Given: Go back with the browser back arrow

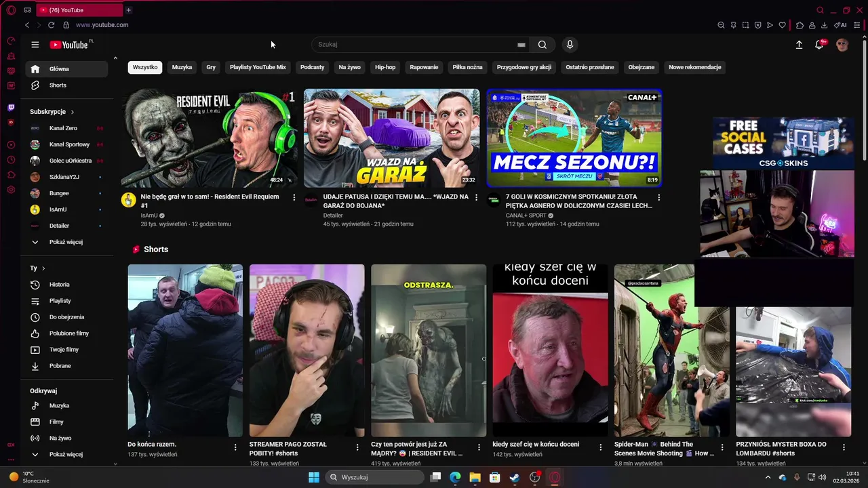Looking at the screenshot, I should pyautogui.click(x=27, y=25).
